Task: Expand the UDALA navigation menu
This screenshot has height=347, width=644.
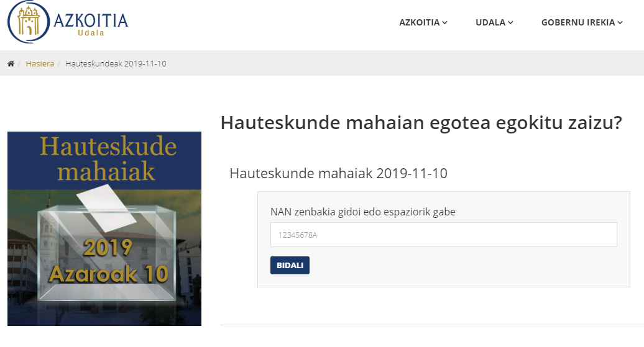Action: pos(494,22)
